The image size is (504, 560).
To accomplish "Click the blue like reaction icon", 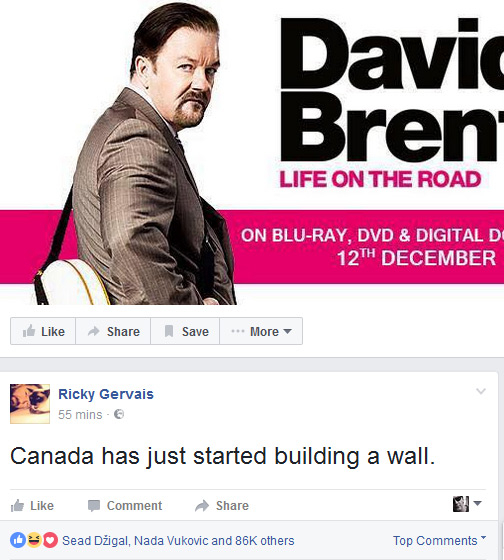I will [18, 540].
